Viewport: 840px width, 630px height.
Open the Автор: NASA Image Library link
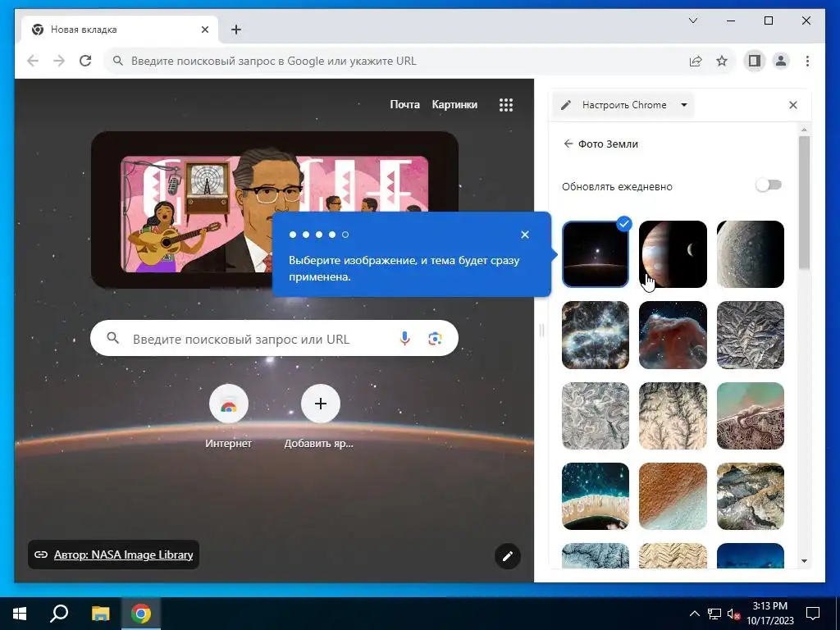click(123, 555)
